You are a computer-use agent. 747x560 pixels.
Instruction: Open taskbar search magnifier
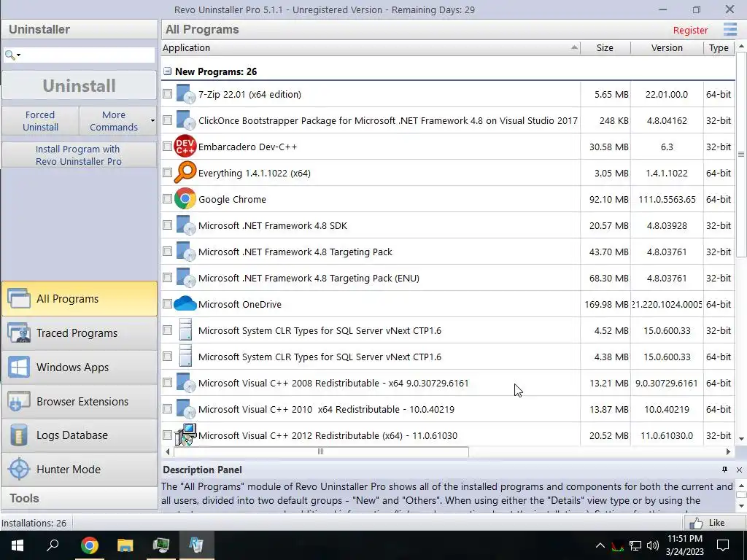(53, 544)
